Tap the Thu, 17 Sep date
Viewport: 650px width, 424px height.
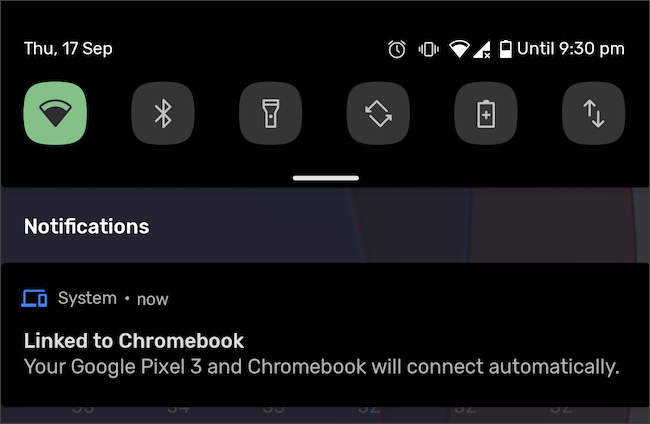pyautogui.click(x=68, y=49)
